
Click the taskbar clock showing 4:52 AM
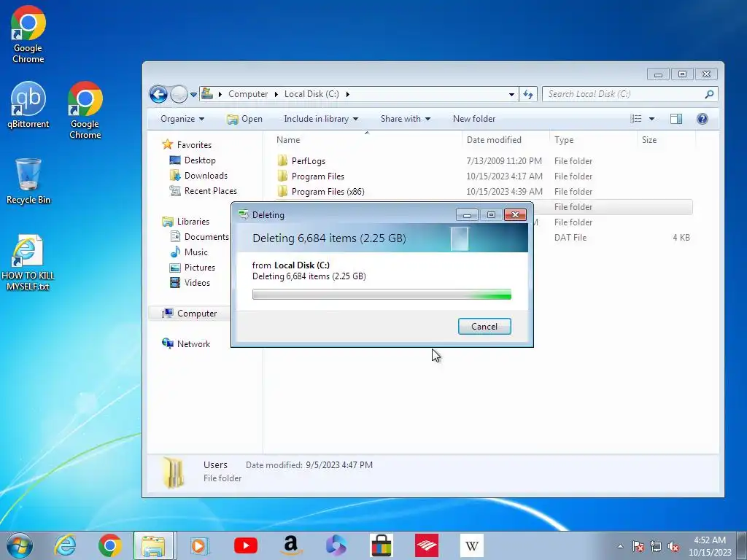click(709, 546)
